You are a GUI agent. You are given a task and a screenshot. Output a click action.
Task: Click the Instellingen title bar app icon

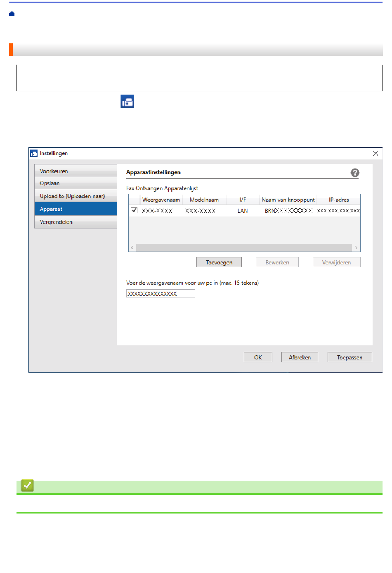[x=34, y=153]
